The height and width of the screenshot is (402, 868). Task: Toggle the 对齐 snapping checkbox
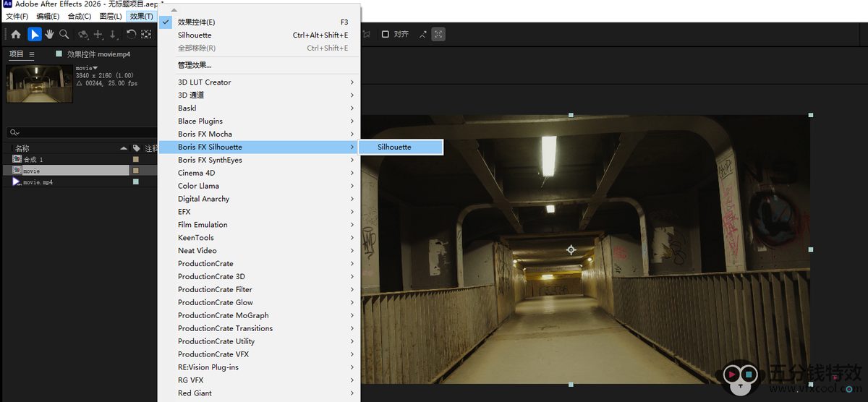tap(385, 34)
